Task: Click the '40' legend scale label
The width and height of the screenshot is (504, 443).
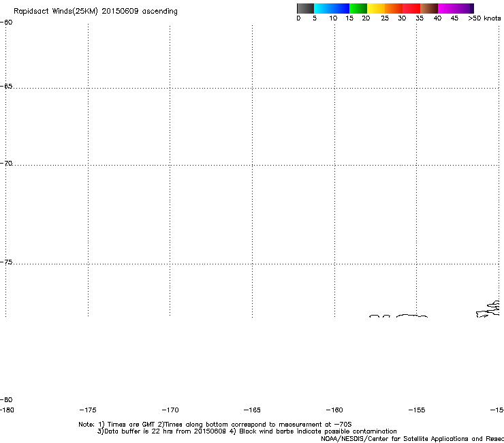Action: point(437,18)
